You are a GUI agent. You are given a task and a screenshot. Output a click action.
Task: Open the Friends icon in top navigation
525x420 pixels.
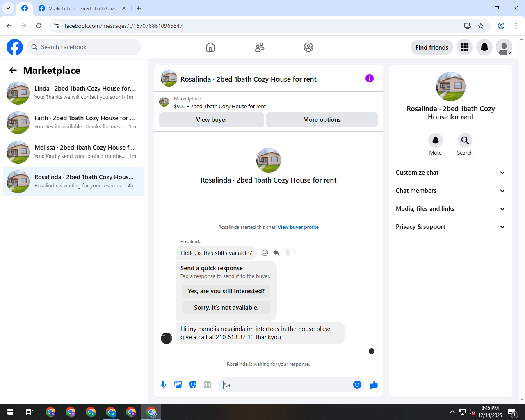pyautogui.click(x=260, y=47)
